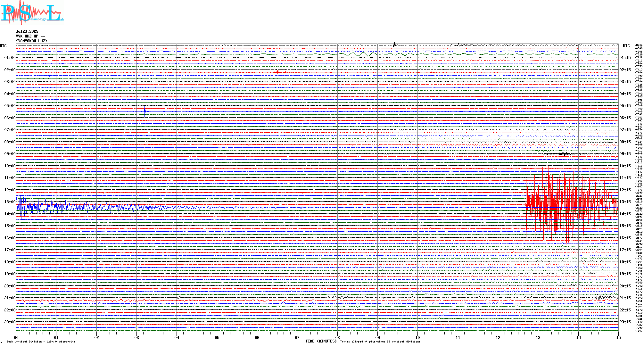Click the 16:00 hour label on the left
The image size is (644, 346).
[10, 238]
